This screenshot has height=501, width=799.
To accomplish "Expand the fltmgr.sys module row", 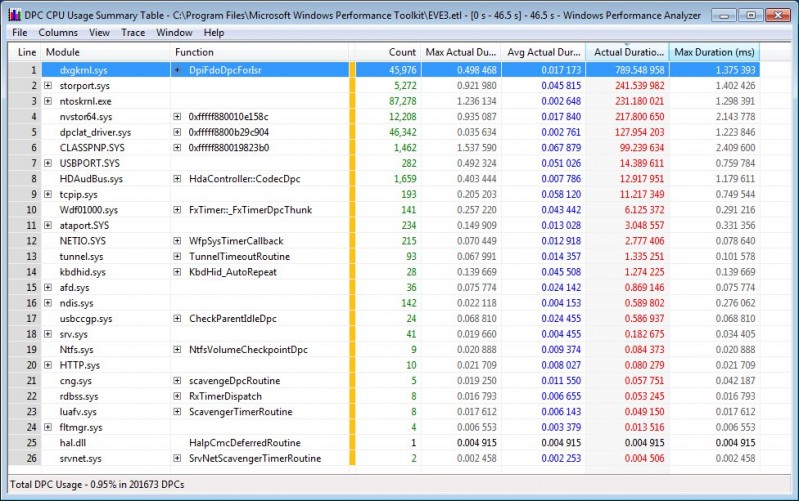I will (48, 427).
